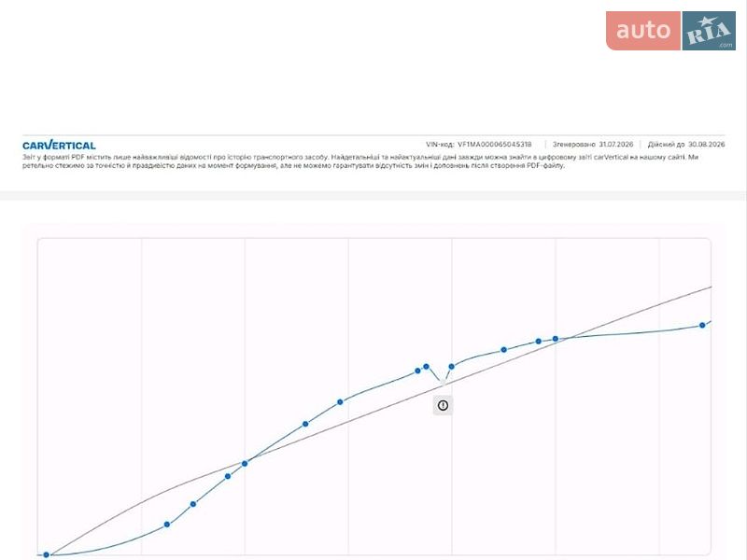
Task: Select the generated date 31.07.2026
Action: point(616,145)
